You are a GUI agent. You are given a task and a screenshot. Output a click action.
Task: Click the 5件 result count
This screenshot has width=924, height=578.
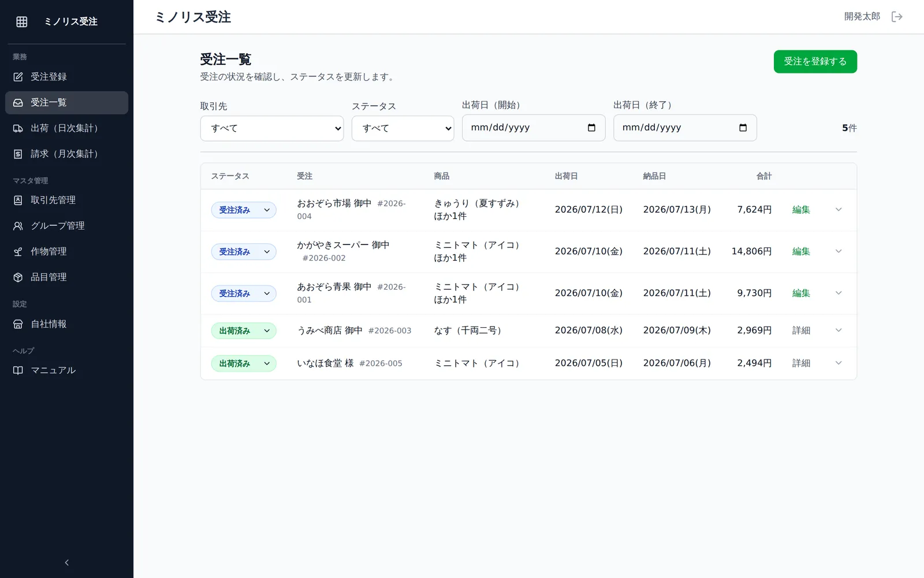(x=850, y=128)
